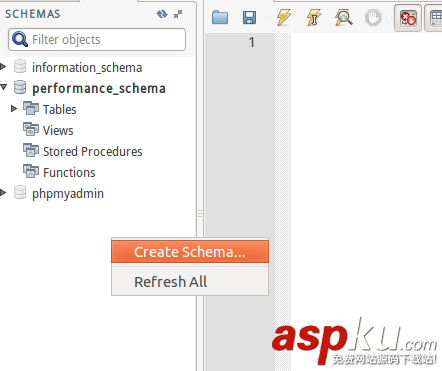Select the Functions node

click(x=69, y=173)
